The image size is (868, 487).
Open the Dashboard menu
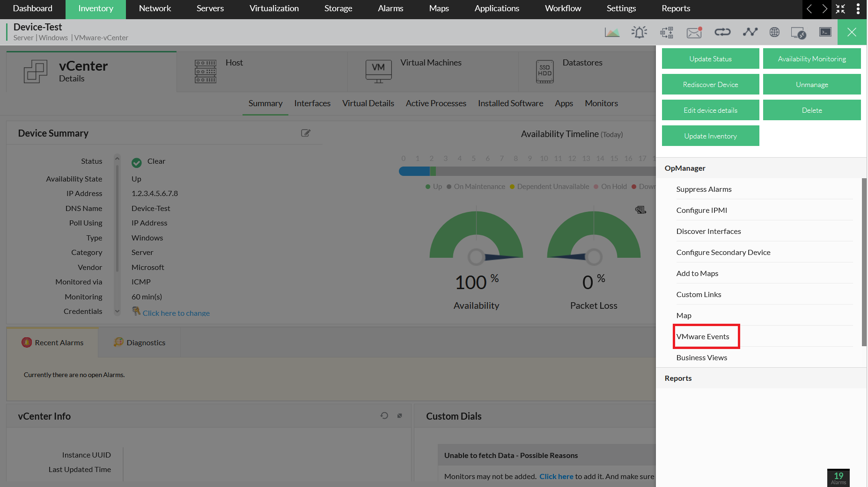(33, 9)
